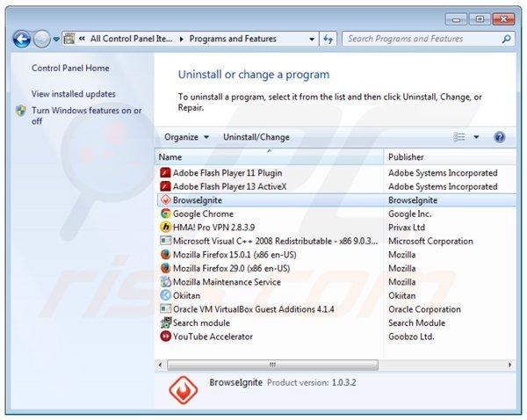Select Microsoft Visual C++ 2008 Redistributable name

point(275,241)
